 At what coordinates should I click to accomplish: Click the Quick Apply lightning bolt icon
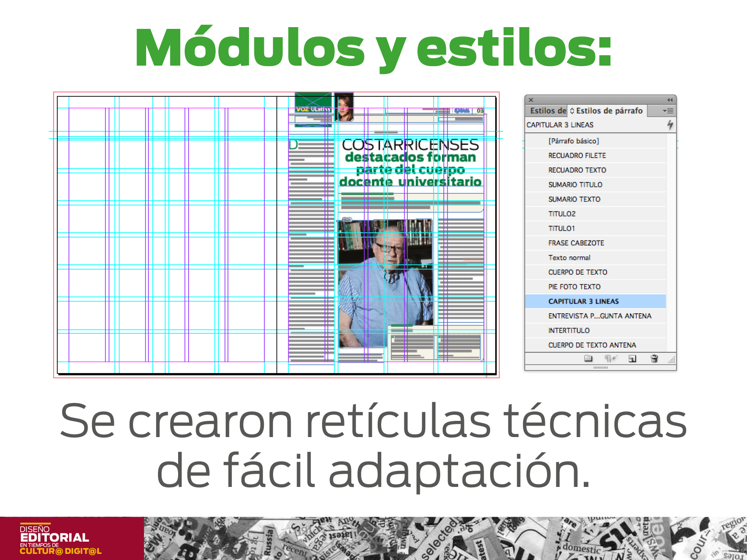(x=670, y=125)
